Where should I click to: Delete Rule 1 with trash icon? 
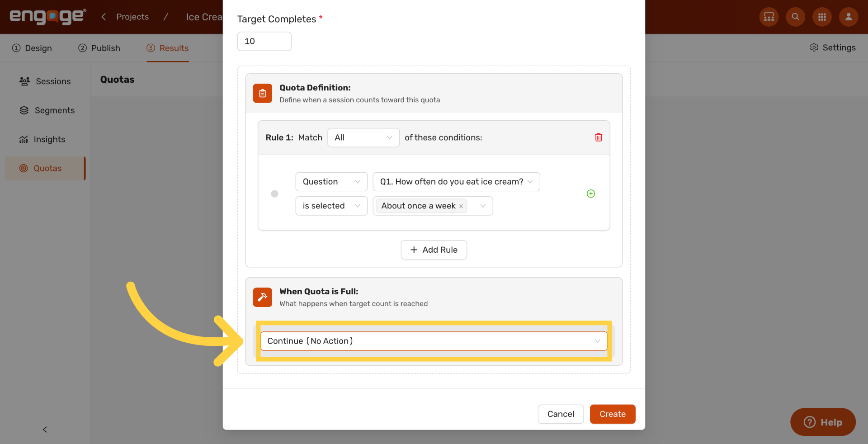click(x=599, y=137)
